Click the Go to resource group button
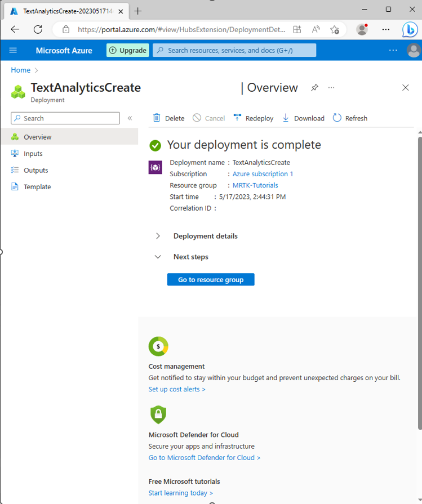This screenshot has width=422, height=504. pyautogui.click(x=211, y=279)
